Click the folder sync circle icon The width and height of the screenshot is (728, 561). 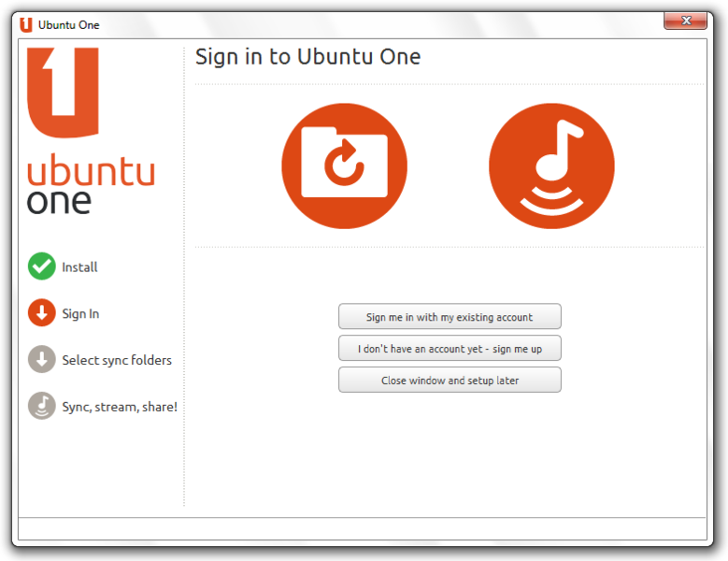click(345, 165)
